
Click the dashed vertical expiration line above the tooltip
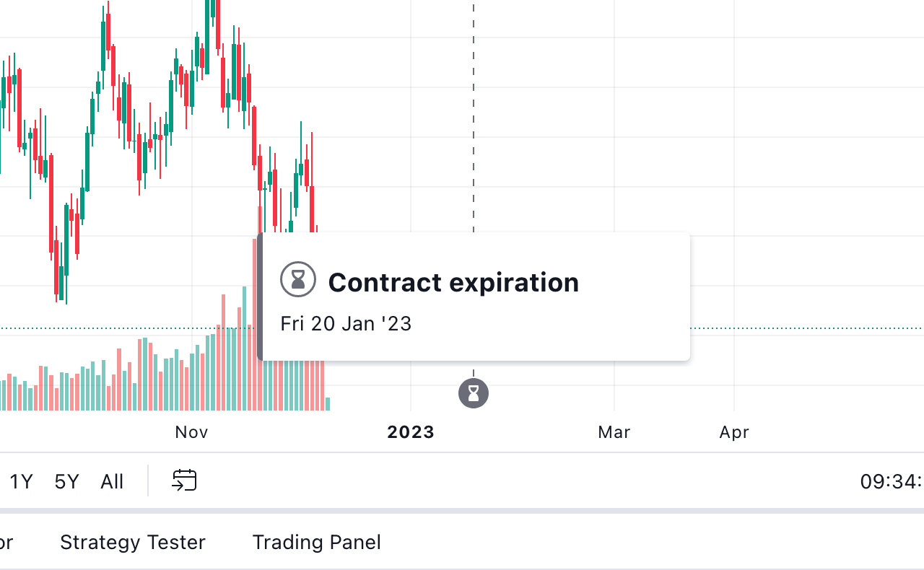coord(474,115)
